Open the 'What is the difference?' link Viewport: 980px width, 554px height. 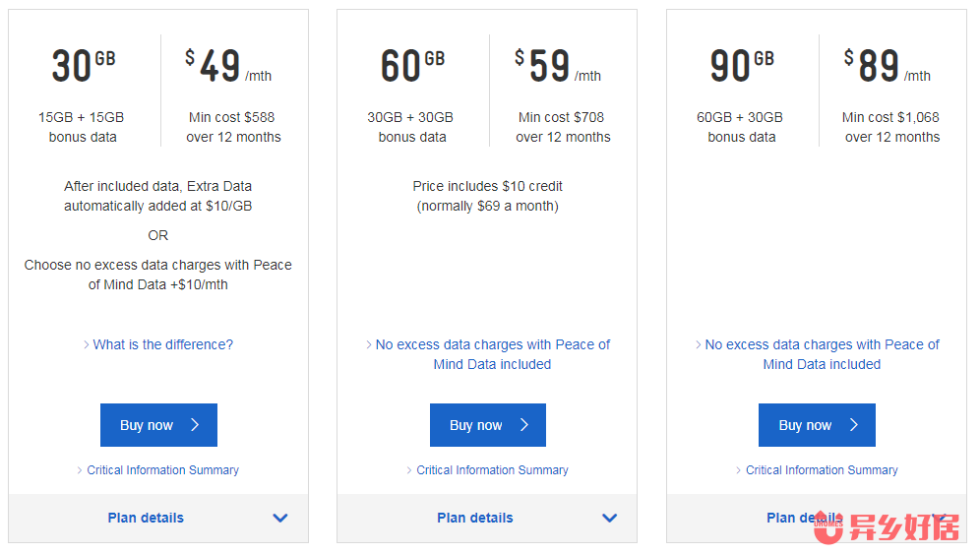tap(162, 344)
